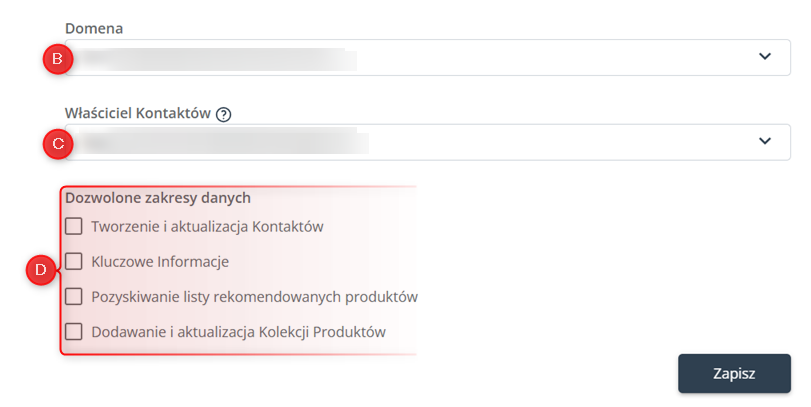Enable Tworzenie i aktualizacja Kontaktów checkbox
Screen dimensions: 811x407
click(73, 226)
